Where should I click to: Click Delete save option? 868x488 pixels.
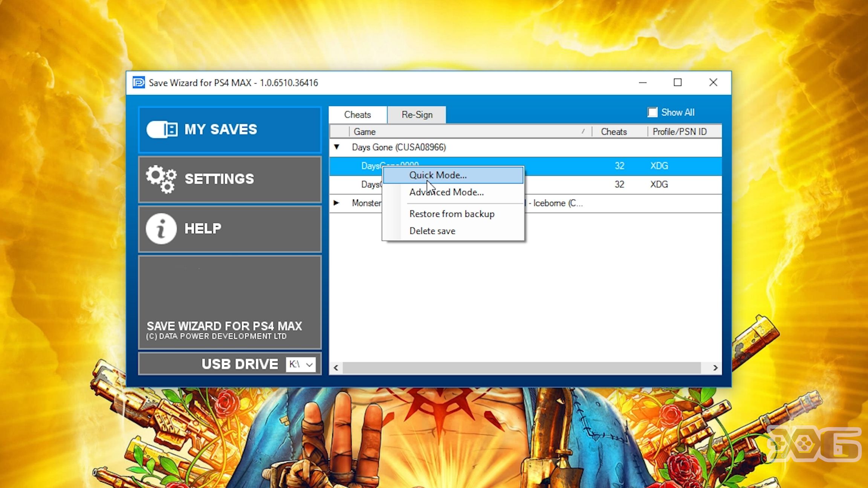tap(432, 231)
